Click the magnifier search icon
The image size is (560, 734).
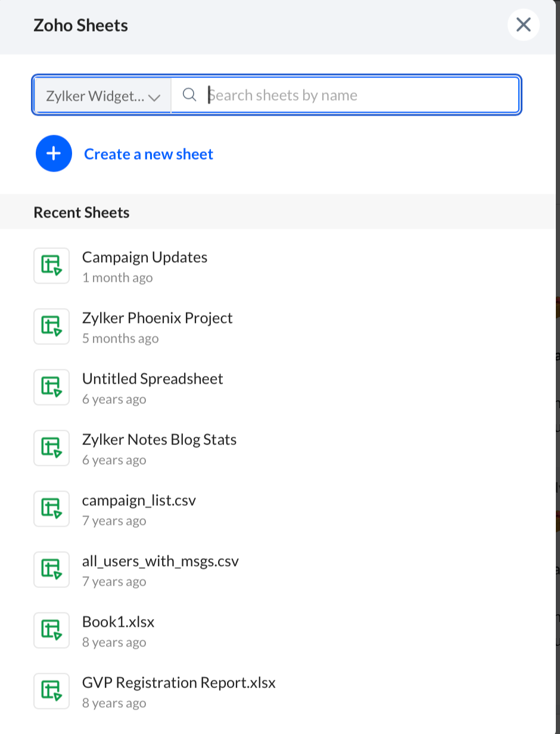pyautogui.click(x=189, y=95)
